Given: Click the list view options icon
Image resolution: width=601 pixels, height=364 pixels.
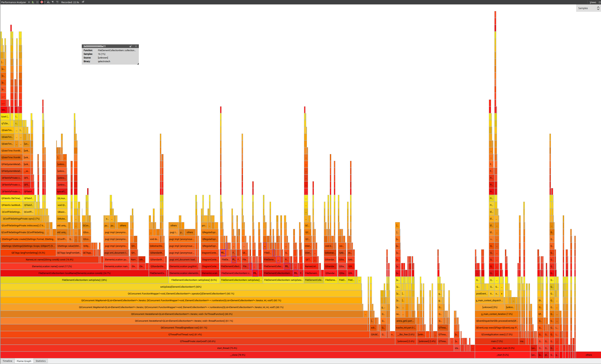Looking at the screenshot, I should (x=57, y=2).
